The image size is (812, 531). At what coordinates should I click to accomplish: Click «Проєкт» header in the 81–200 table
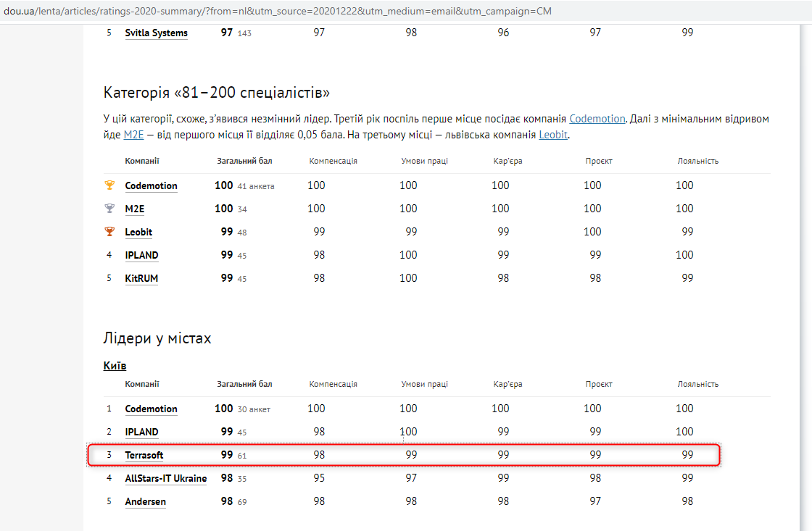599,161
